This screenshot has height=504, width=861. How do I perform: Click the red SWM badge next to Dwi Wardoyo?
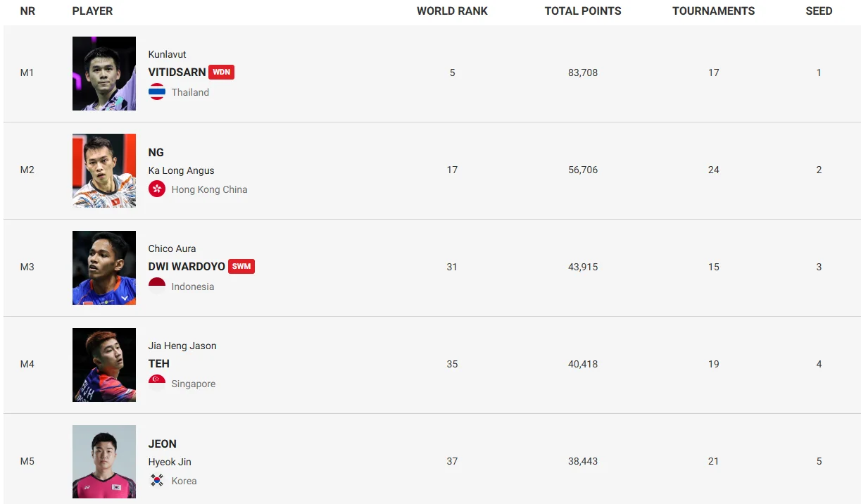click(241, 266)
